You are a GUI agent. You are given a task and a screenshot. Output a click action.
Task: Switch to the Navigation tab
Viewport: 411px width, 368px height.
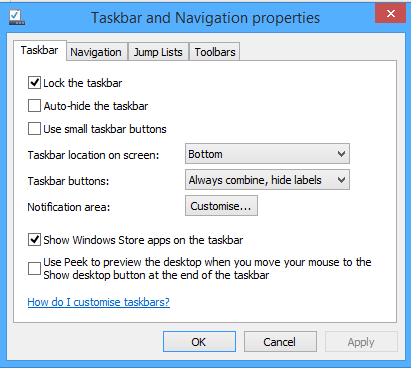click(96, 52)
